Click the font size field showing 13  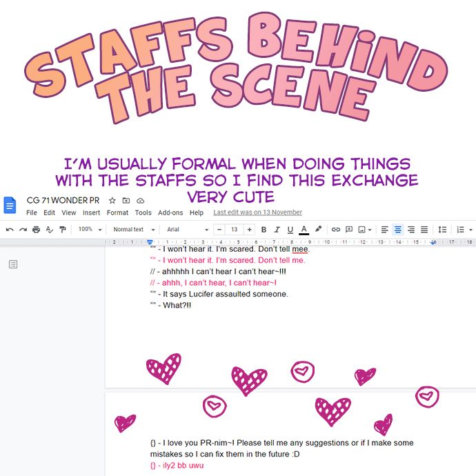coord(234,229)
